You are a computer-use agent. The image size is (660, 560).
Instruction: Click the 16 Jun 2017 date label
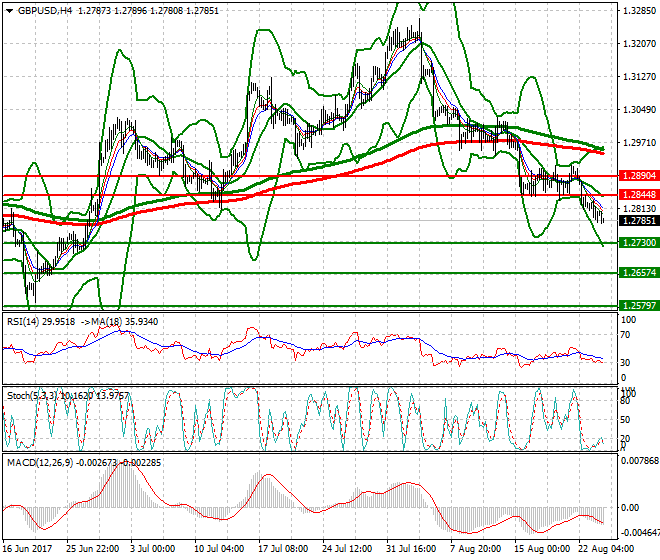pos(29,549)
